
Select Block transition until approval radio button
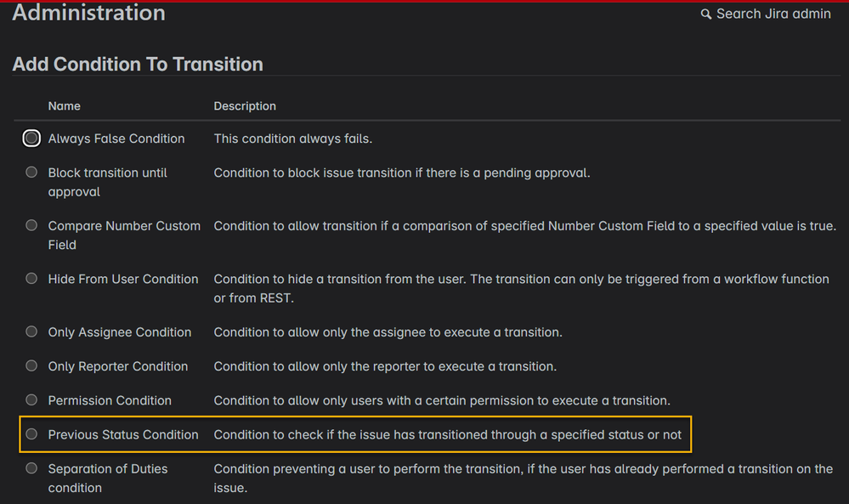tap(31, 173)
